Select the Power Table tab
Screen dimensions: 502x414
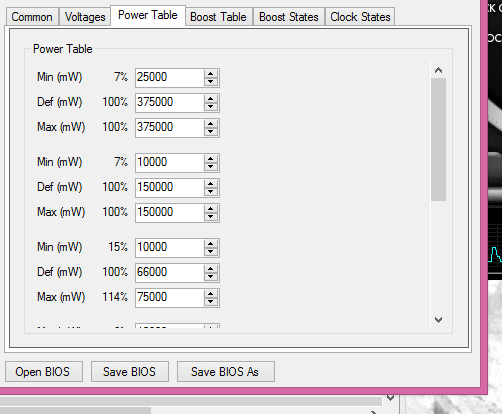(x=148, y=15)
